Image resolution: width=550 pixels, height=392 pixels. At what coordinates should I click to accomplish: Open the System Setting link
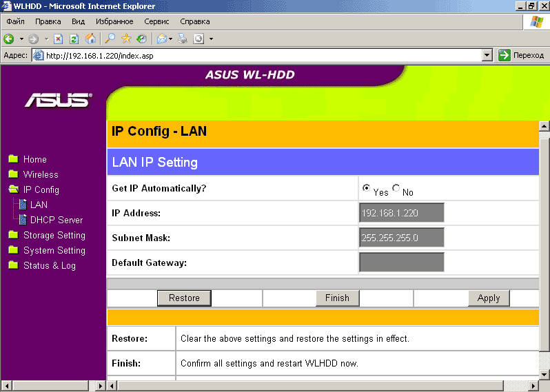pos(54,250)
